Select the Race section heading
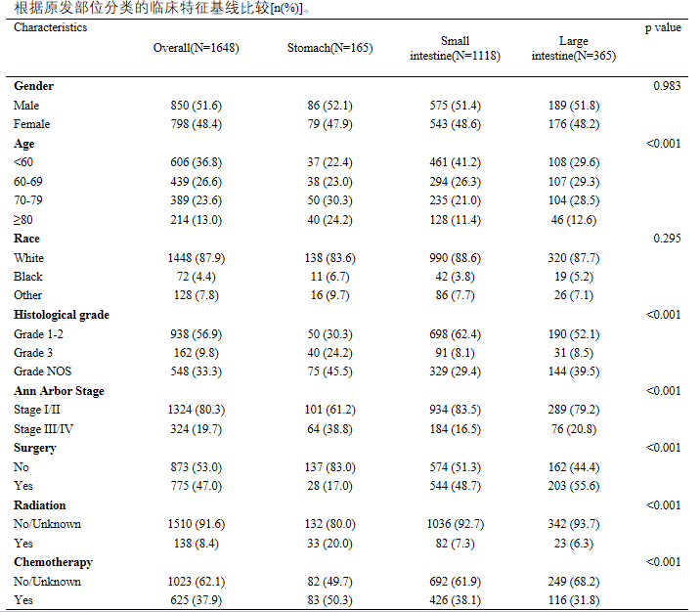The image size is (700, 612). pyautogui.click(x=26, y=239)
